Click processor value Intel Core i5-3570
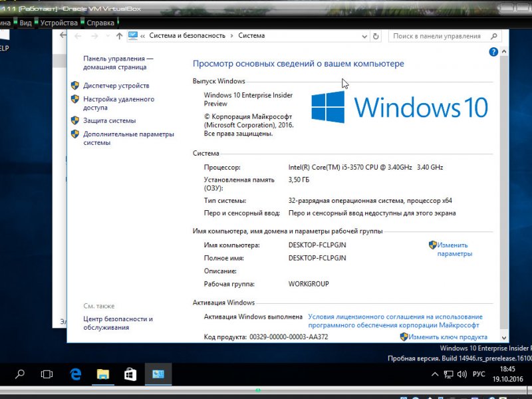Image resolution: width=532 pixels, height=399 pixels. point(365,167)
